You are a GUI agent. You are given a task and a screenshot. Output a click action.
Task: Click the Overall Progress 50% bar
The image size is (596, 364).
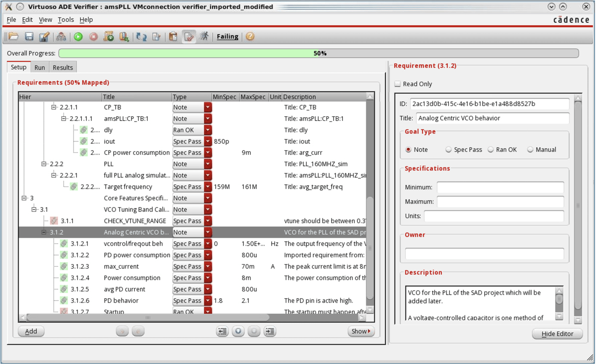pyautogui.click(x=318, y=53)
